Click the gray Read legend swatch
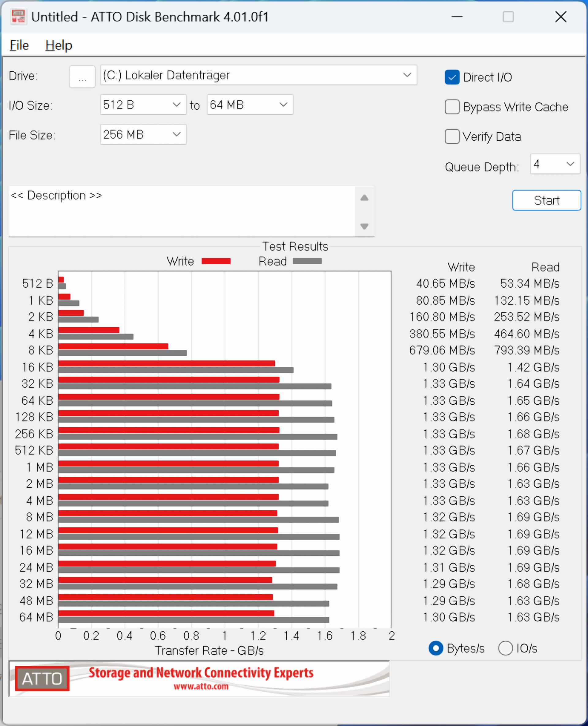This screenshot has width=588, height=726. click(307, 261)
